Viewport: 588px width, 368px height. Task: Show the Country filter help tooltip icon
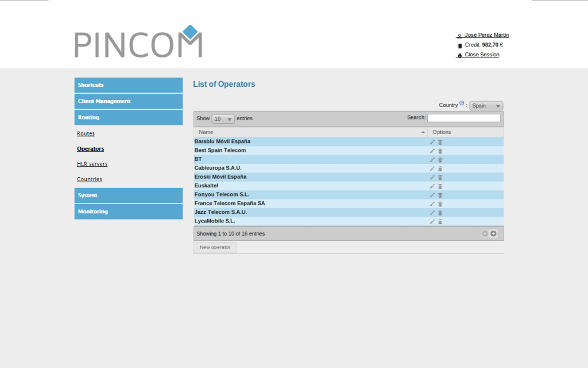[462, 103]
